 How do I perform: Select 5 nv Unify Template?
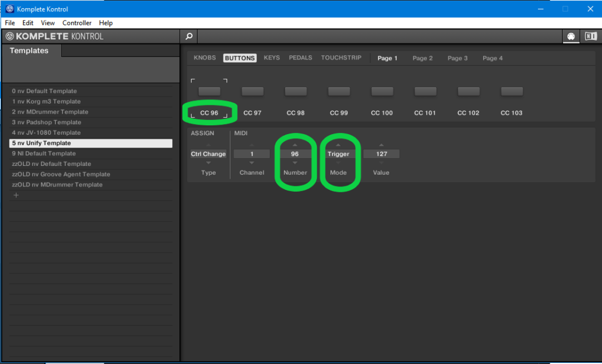(91, 143)
